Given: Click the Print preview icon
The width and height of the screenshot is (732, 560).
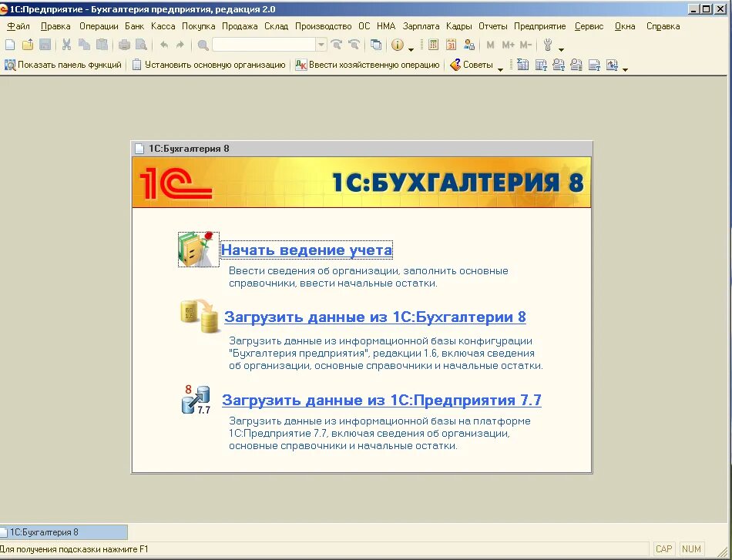Looking at the screenshot, I should [x=142, y=45].
